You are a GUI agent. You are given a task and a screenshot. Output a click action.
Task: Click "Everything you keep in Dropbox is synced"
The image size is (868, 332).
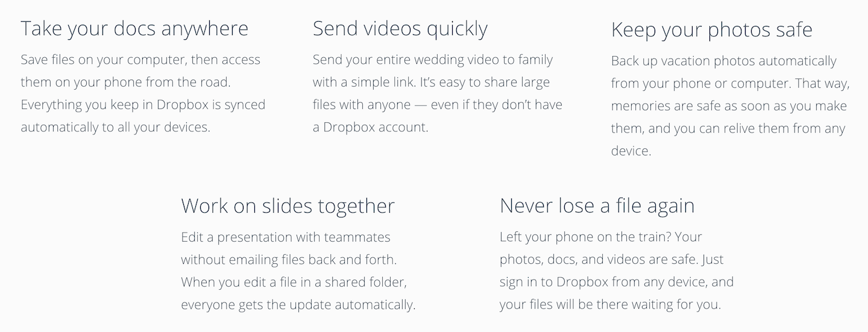pos(143,104)
